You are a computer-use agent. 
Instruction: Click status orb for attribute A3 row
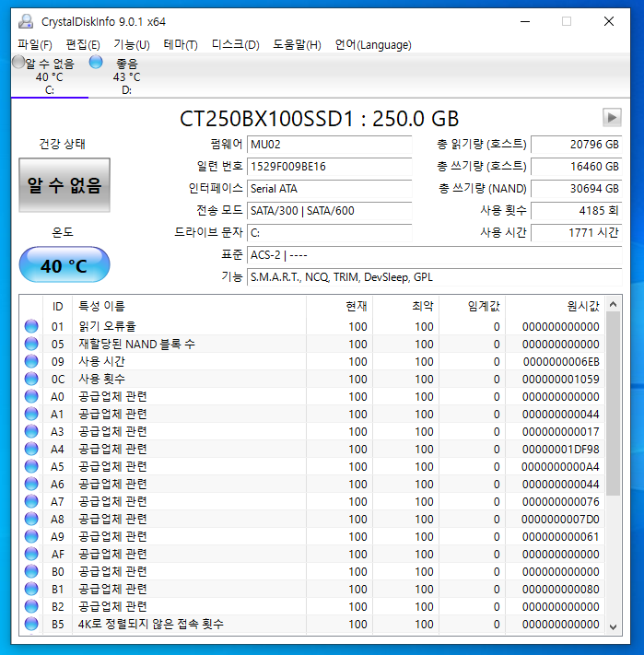[x=31, y=431]
